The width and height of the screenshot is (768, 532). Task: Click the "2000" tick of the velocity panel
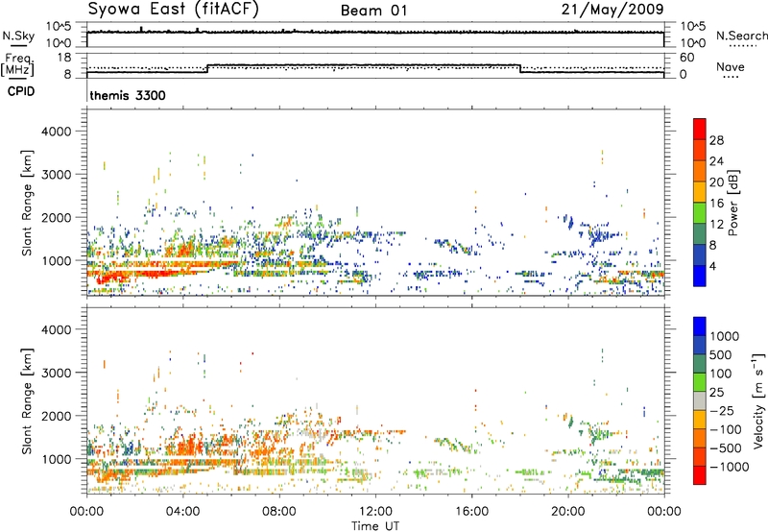click(x=56, y=416)
